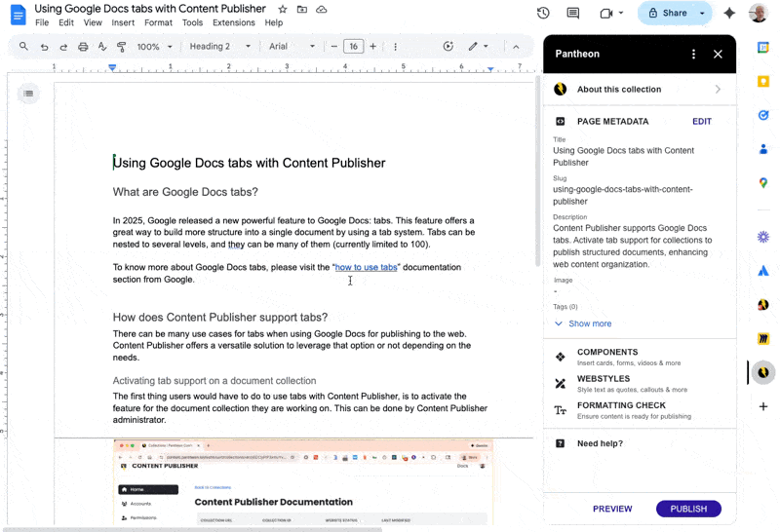The image size is (780, 532).
Task: Click the font size input field
Action: pos(353,47)
